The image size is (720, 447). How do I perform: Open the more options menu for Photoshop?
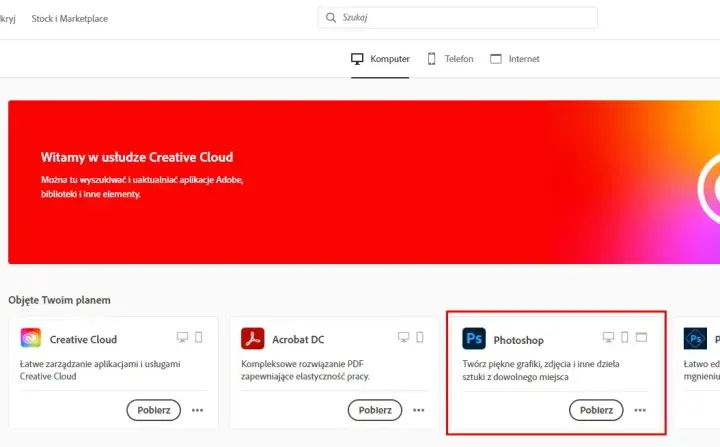(x=640, y=410)
